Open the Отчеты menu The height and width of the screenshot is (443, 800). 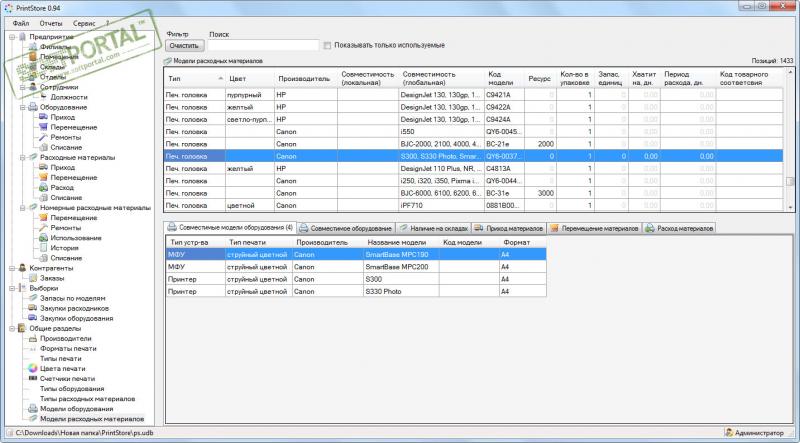pyautogui.click(x=51, y=23)
